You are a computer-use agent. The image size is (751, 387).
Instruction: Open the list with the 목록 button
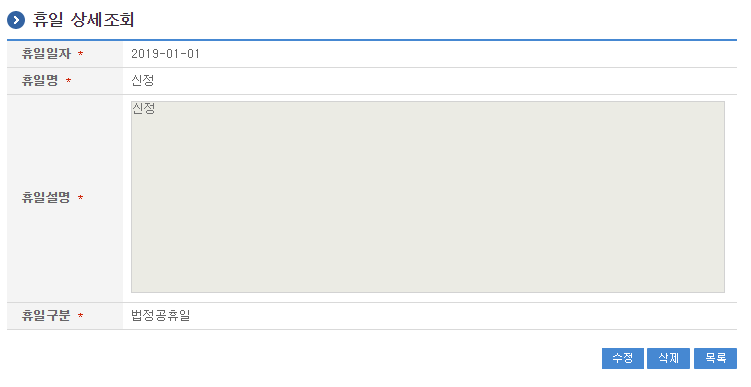tap(715, 358)
